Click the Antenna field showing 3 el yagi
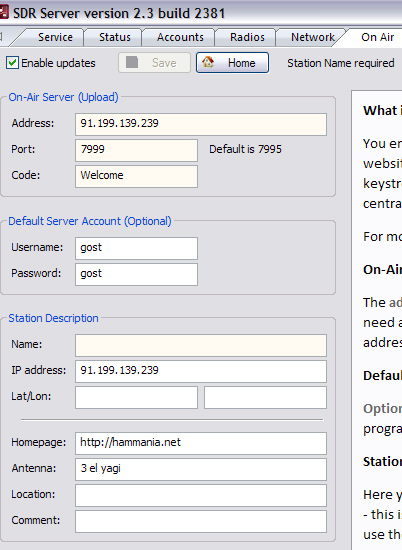Screen dimensions: 402x550 point(201,469)
